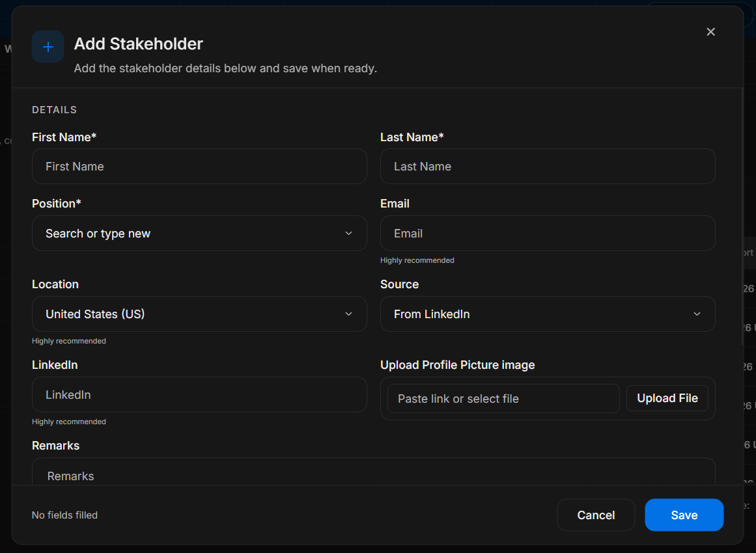Focus the Email input field
The image size is (756, 553).
pyautogui.click(x=547, y=233)
